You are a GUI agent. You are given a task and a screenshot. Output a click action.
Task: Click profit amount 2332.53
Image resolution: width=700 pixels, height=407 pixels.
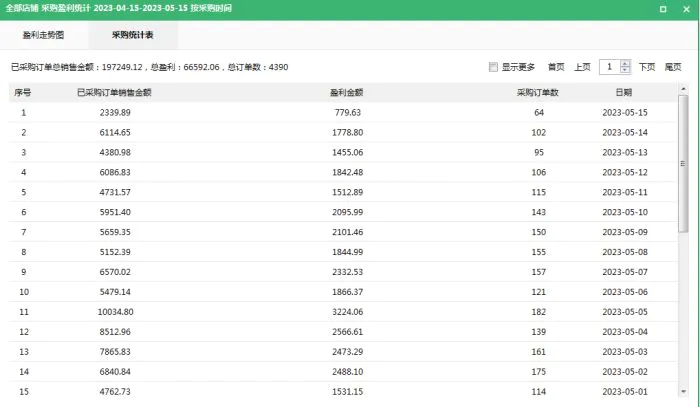pos(348,272)
